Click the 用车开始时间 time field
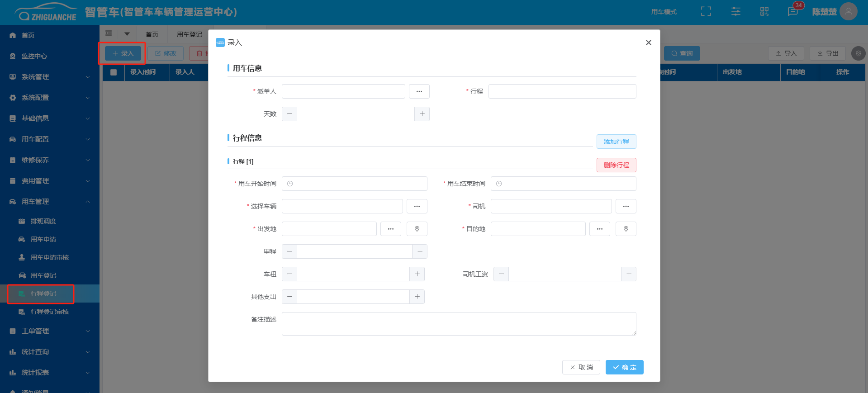The width and height of the screenshot is (868, 393). click(354, 184)
